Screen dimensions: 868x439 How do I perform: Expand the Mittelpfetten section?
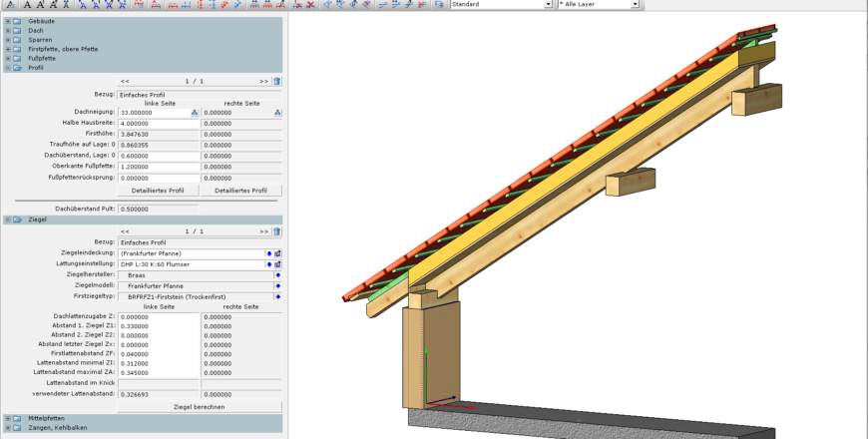7,418
